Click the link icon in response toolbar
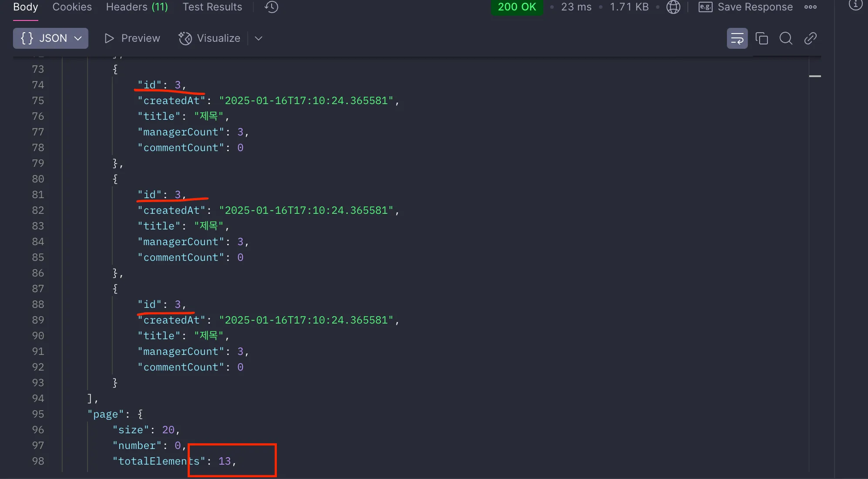This screenshot has height=479, width=868. coord(810,38)
